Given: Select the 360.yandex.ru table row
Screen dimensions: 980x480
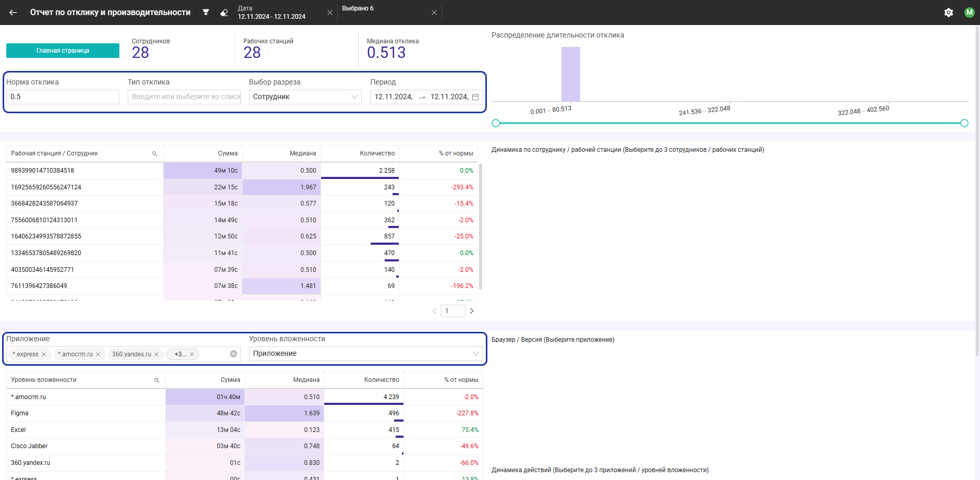Looking at the screenshot, I should 244,463.
